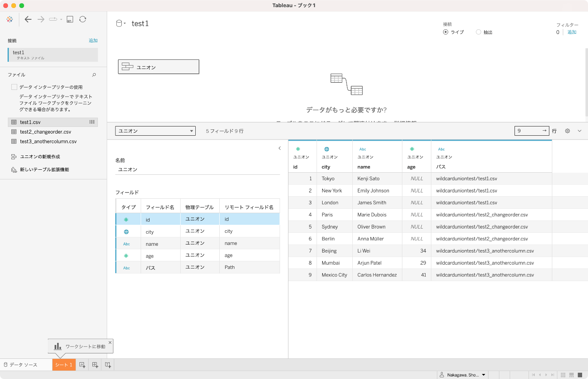Screen dimensions: 588x379
Task: Click the new worksheet icon
Action: point(82,365)
